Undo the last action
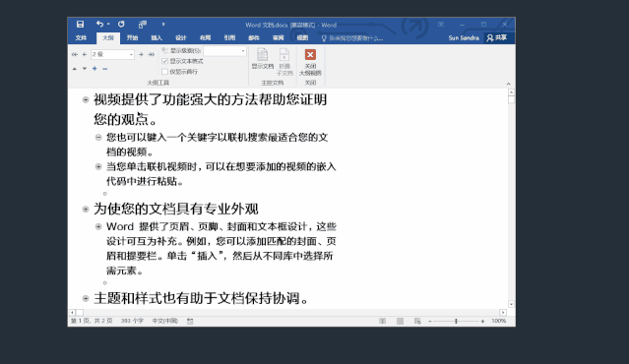The image size is (629, 364). 99,24
